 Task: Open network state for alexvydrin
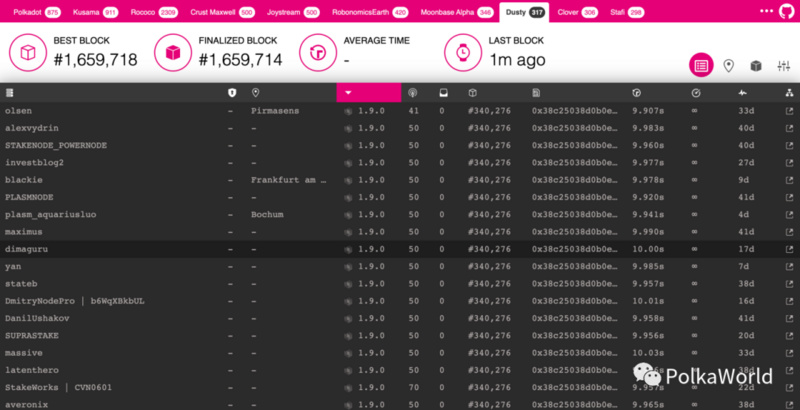(789, 128)
